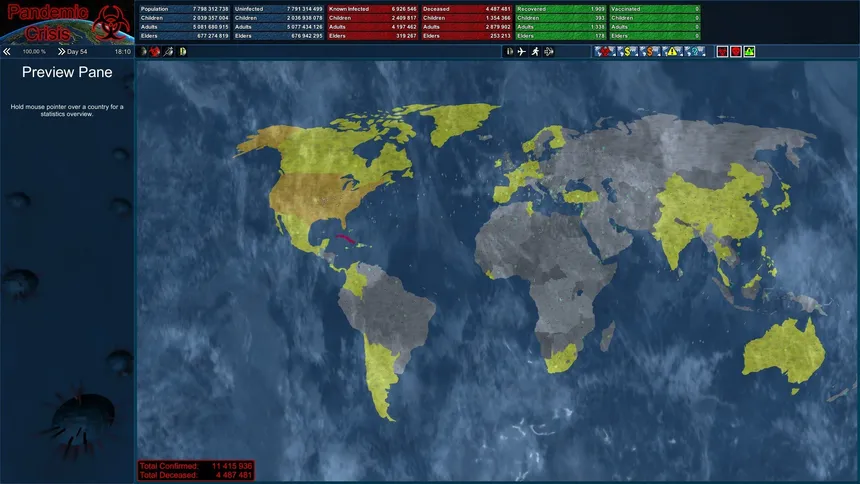This screenshot has width=860, height=484.
Task: Click the game speed 100,00 % value
Action: [34, 52]
